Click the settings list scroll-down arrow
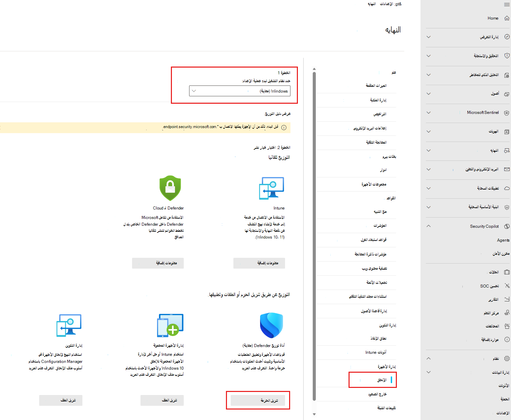The image size is (511, 420). 314,414
